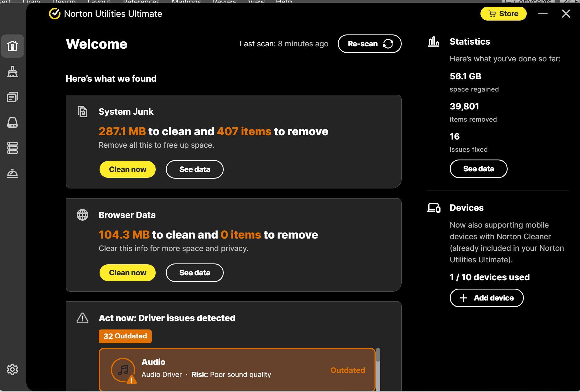580x392 pixels.
Task: Clean System Junk now
Action: pyautogui.click(x=128, y=169)
